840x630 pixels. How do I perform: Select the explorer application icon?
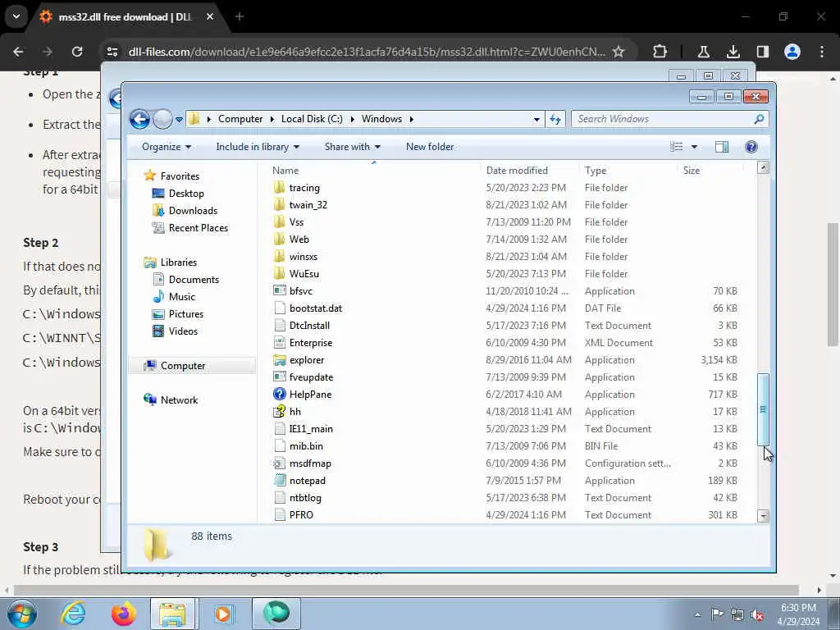(x=279, y=360)
